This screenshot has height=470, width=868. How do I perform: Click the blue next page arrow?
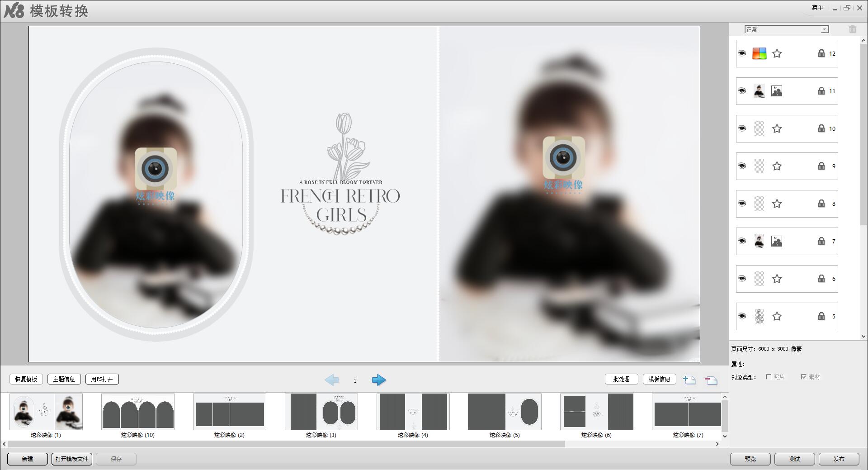pos(379,380)
